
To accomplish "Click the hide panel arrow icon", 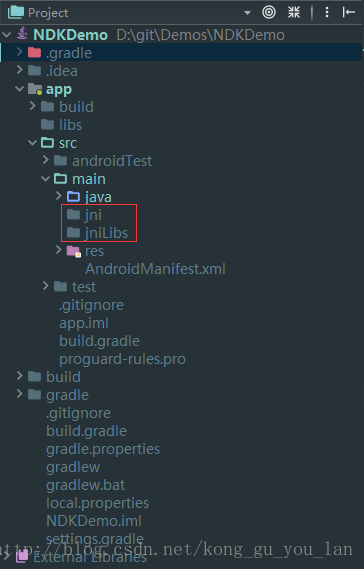I will pyautogui.click(x=348, y=12).
